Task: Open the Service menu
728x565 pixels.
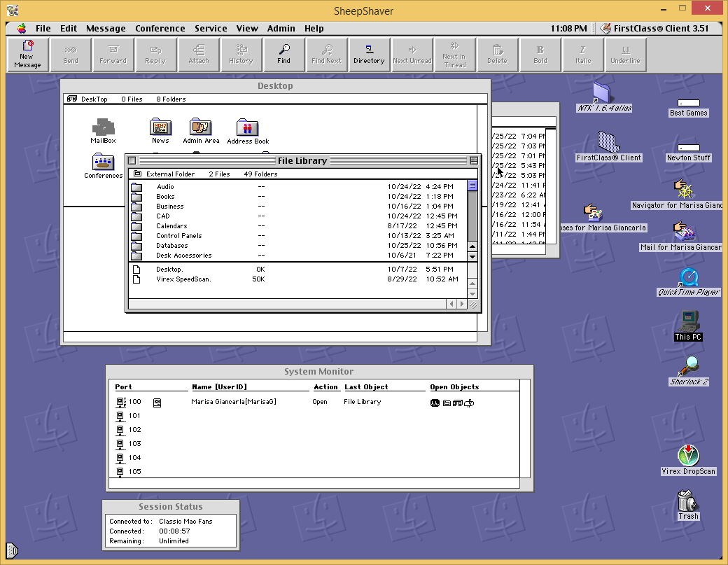Action: pos(211,28)
